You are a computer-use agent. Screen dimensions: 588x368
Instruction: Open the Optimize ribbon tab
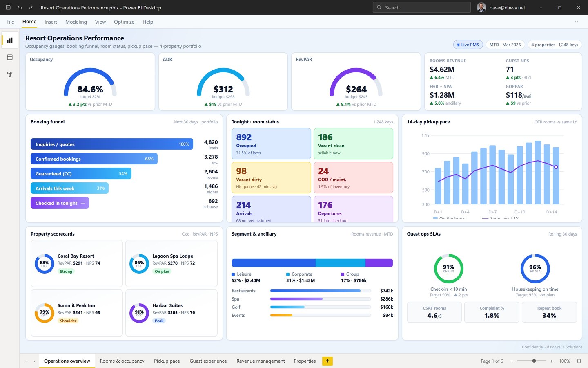[x=124, y=22]
